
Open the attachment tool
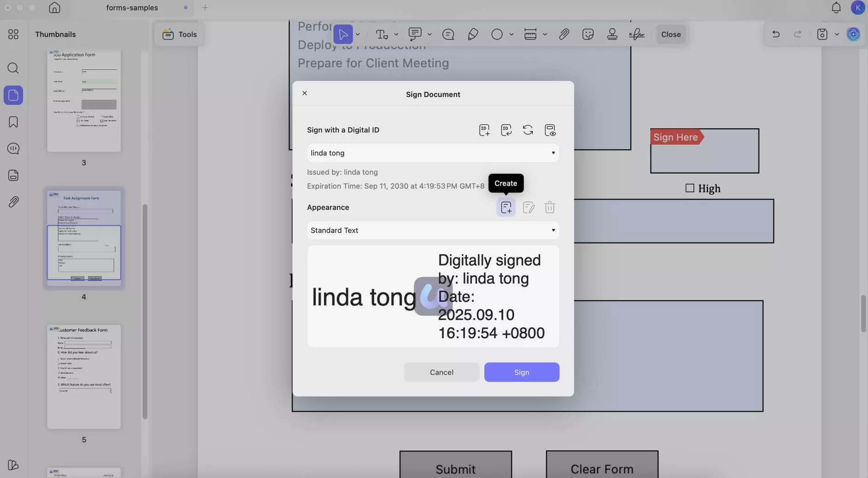pos(563,34)
